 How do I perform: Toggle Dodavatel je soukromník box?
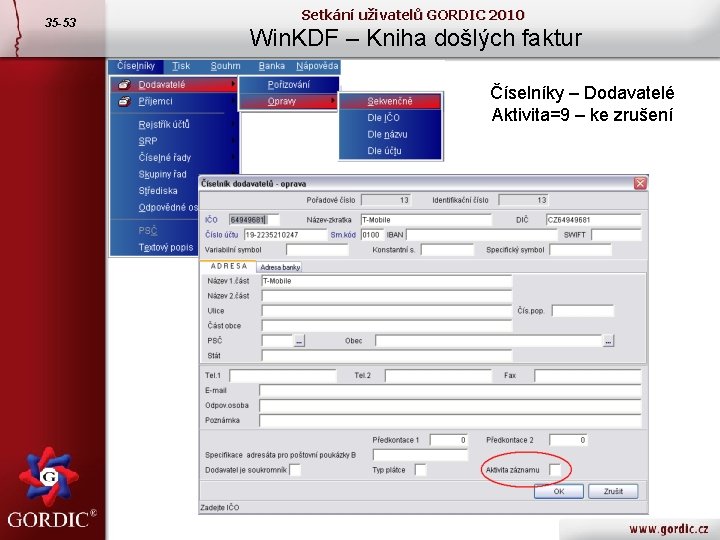[295, 470]
